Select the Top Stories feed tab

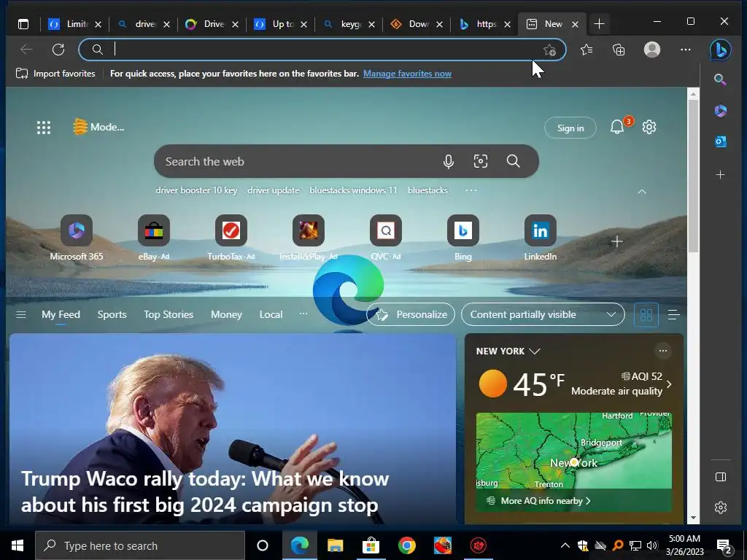pyautogui.click(x=169, y=314)
